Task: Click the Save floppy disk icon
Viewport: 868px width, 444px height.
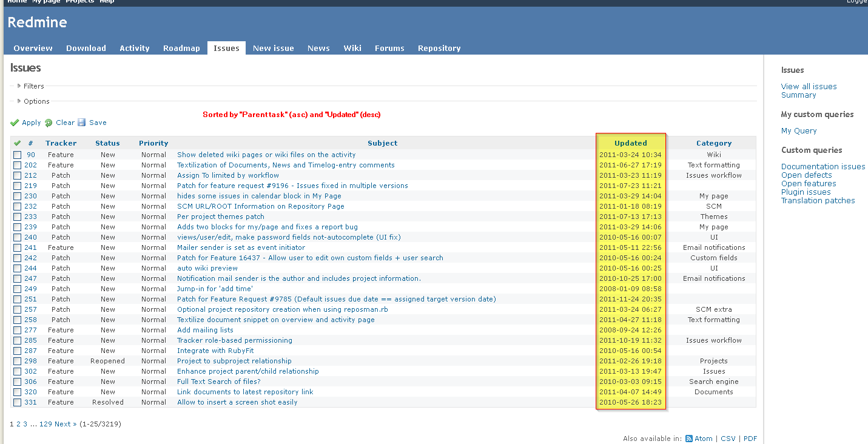Action: [x=82, y=123]
